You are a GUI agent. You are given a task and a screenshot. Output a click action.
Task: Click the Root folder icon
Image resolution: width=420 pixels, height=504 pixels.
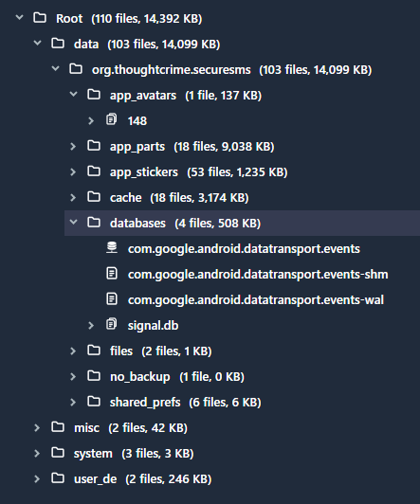[40, 18]
